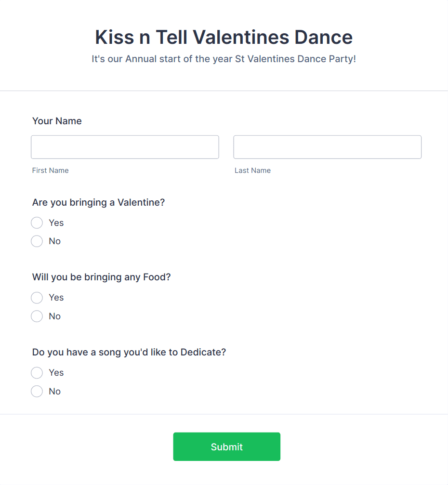Viewport: 448px width, 485px height.
Task: Click the 'No' label text under Food question
Action: (x=55, y=316)
